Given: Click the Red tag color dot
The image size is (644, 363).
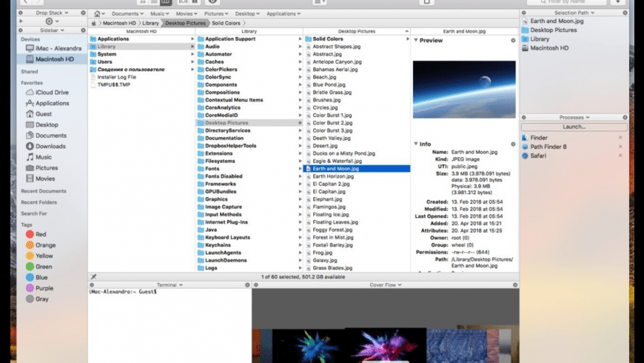Looking at the screenshot, I should [x=30, y=234].
